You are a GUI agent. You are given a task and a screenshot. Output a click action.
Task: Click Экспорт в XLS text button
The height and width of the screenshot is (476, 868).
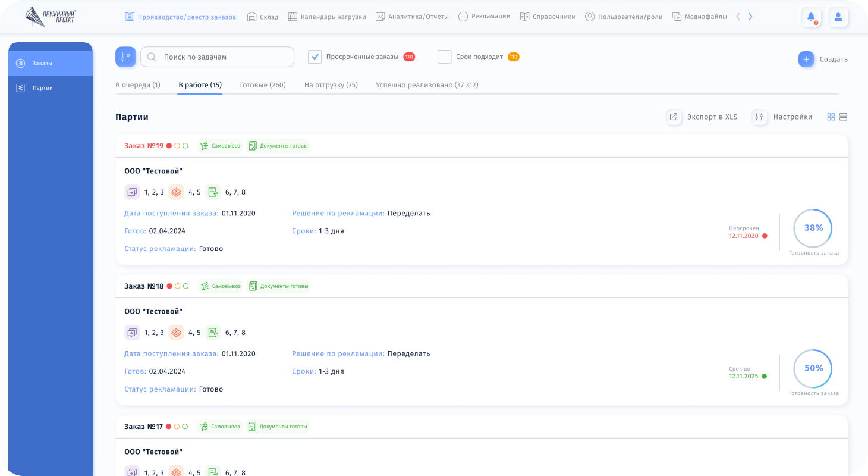click(712, 117)
